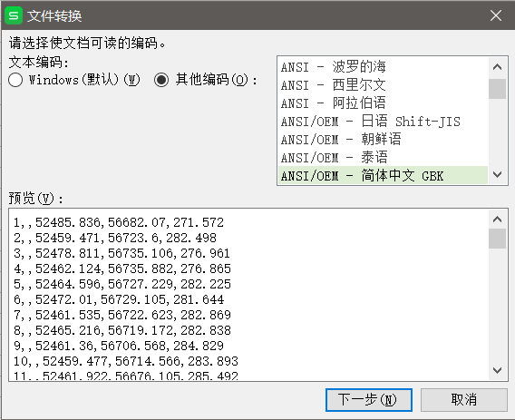Choose ANSI - 波罗的海 encoding
515x420 pixels.
(x=383, y=67)
